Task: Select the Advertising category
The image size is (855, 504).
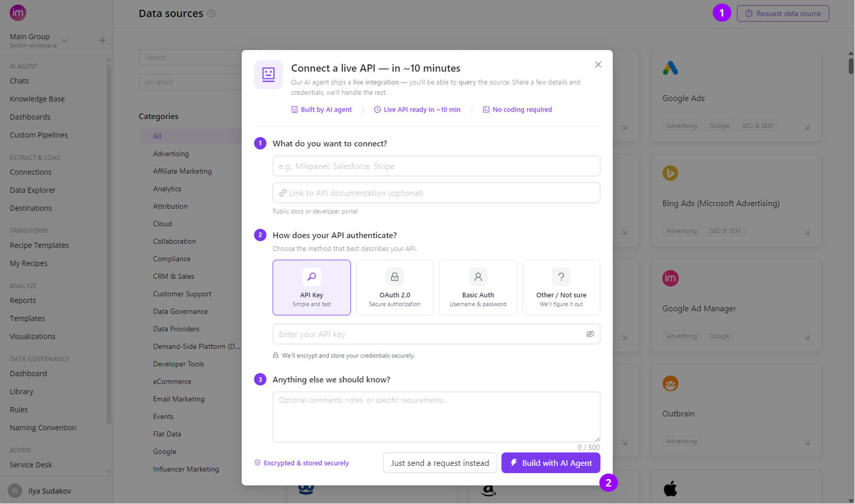Action: (x=171, y=154)
